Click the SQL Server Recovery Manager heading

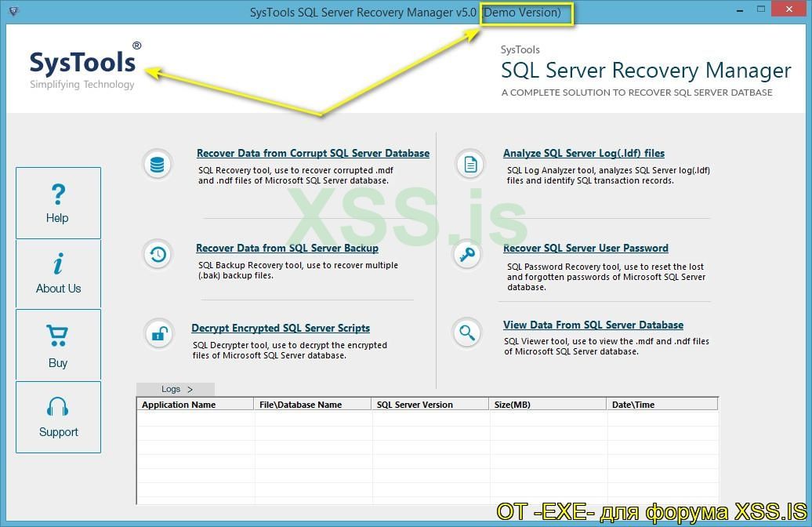click(x=646, y=71)
